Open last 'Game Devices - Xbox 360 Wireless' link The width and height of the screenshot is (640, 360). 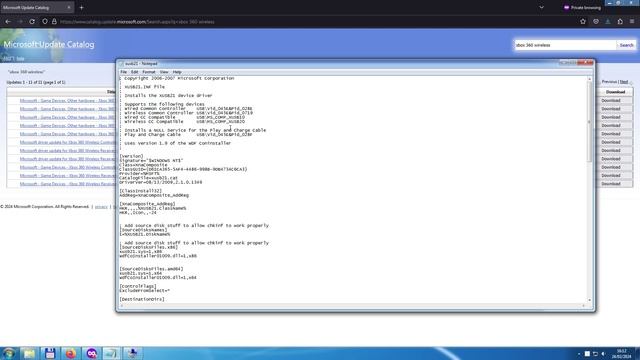[68, 184]
